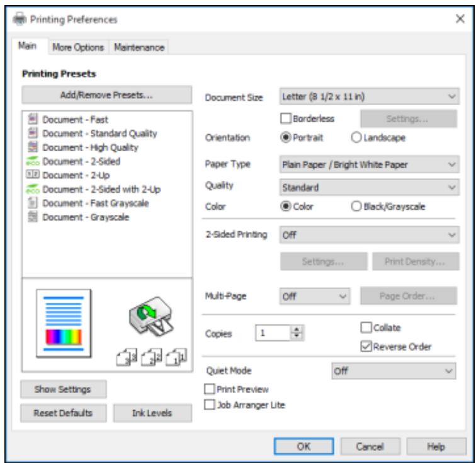
Task: Click the Add/Remove Presets button
Action: [x=106, y=95]
